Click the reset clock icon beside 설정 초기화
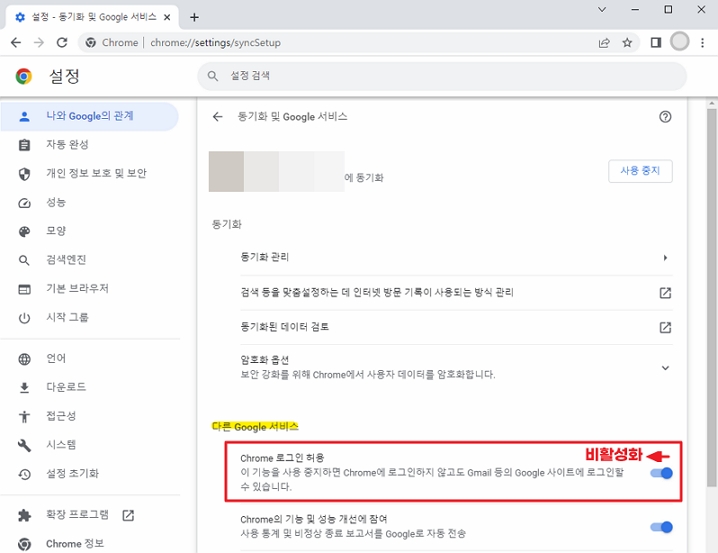The width and height of the screenshot is (718, 553). pyautogui.click(x=24, y=474)
